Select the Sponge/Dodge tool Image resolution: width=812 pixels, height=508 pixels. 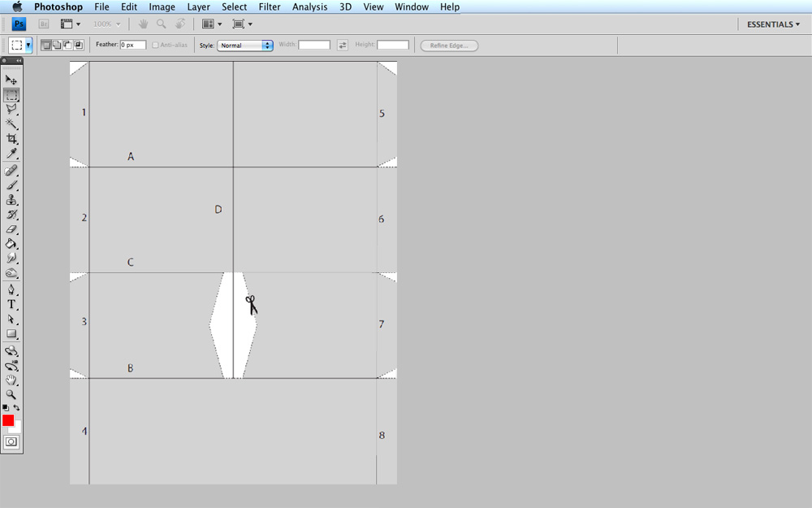point(11,272)
